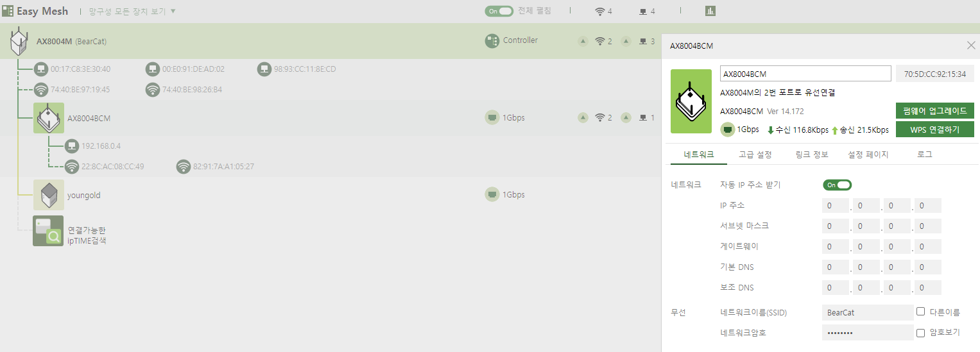Click the 송신 21.5Kbps text
The height and width of the screenshot is (352, 980).
pyautogui.click(x=864, y=130)
